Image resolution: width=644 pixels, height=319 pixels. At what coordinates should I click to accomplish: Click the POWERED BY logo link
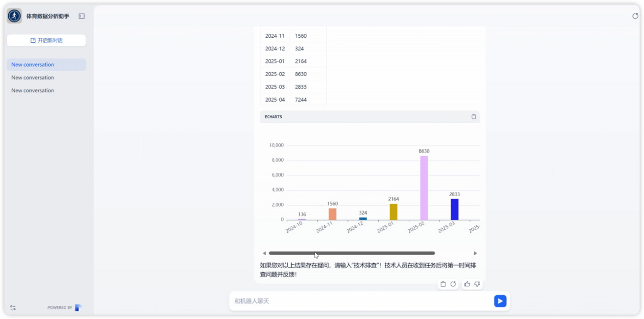pos(77,308)
